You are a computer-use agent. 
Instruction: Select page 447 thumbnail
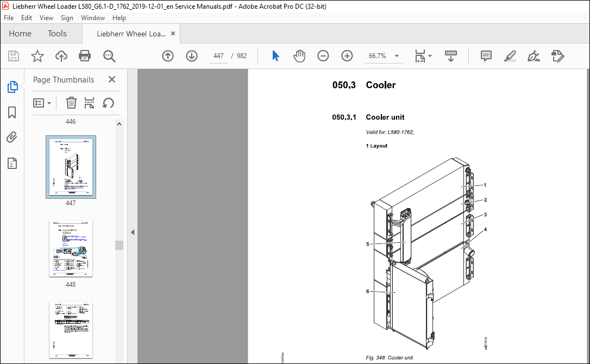[x=71, y=167]
